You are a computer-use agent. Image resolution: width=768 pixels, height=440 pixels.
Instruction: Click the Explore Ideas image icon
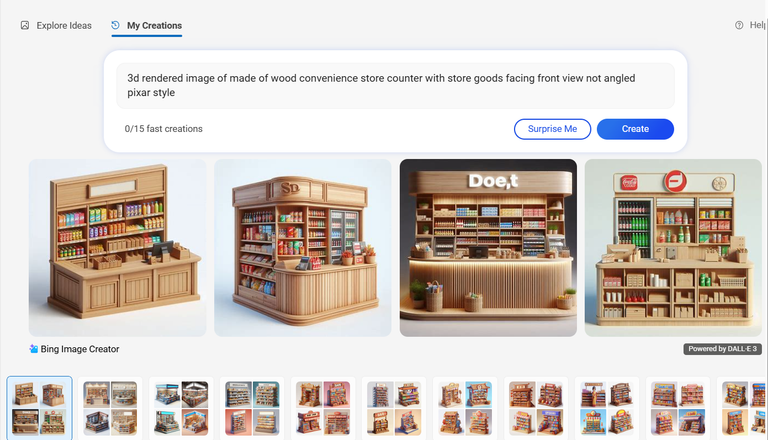pyautogui.click(x=24, y=25)
